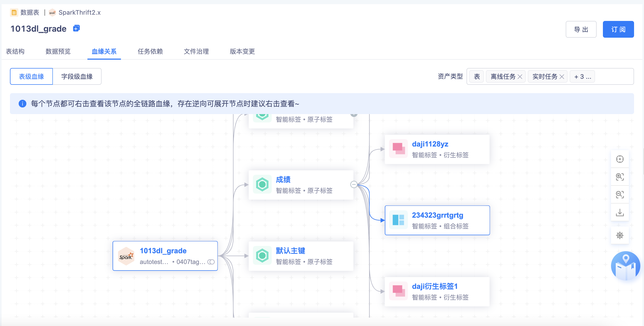Click the data table icon in breadcrumb
The image size is (644, 326).
[14, 13]
